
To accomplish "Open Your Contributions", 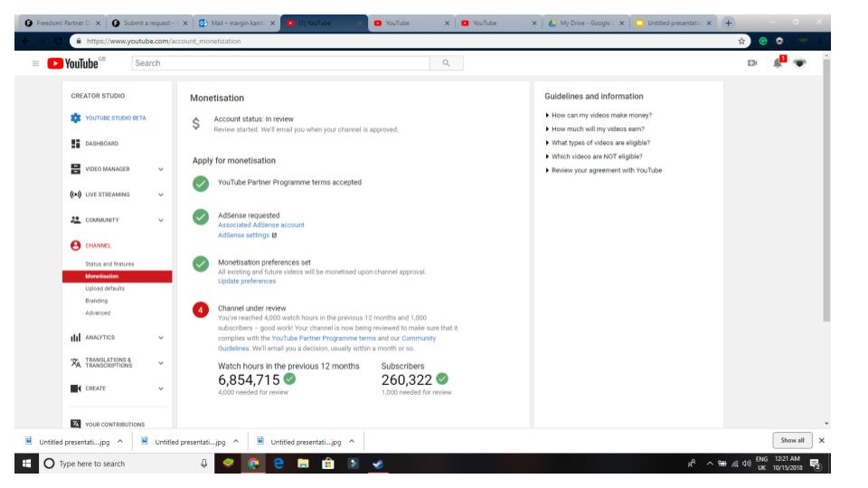I will [115, 425].
